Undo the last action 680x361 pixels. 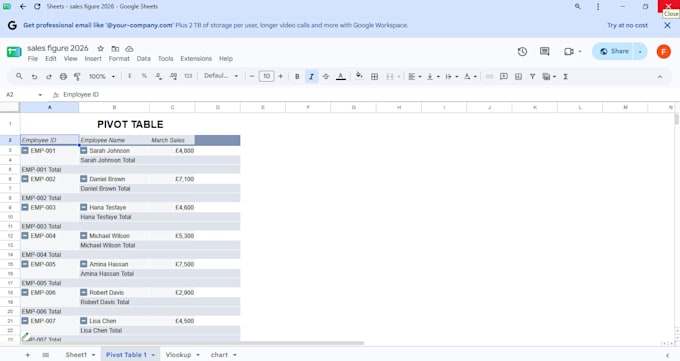click(34, 76)
